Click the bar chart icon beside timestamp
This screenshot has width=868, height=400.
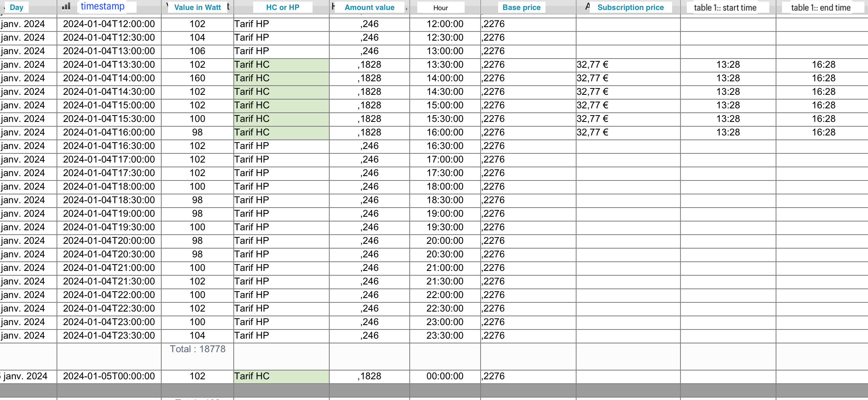click(66, 6)
